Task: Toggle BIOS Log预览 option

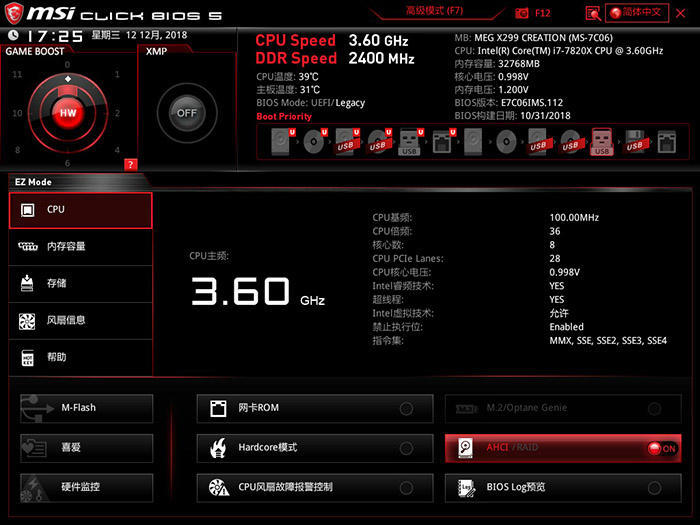Action: 563,488
